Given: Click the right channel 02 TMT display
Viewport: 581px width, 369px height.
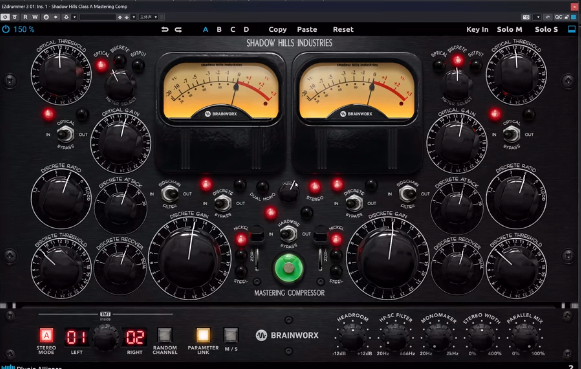Looking at the screenshot, I should [x=135, y=337].
